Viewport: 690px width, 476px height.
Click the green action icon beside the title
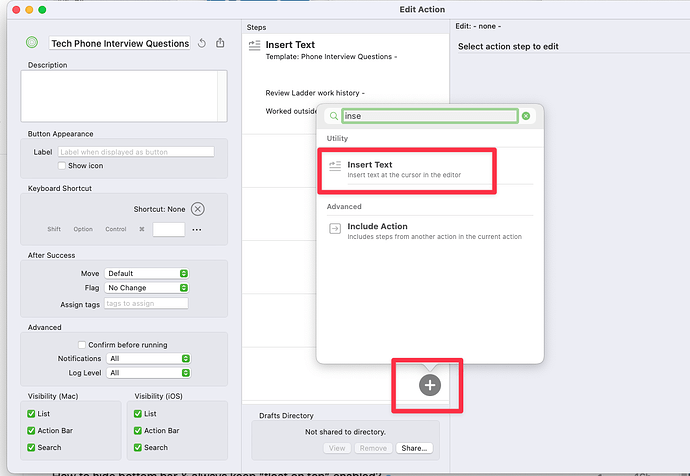(32, 43)
